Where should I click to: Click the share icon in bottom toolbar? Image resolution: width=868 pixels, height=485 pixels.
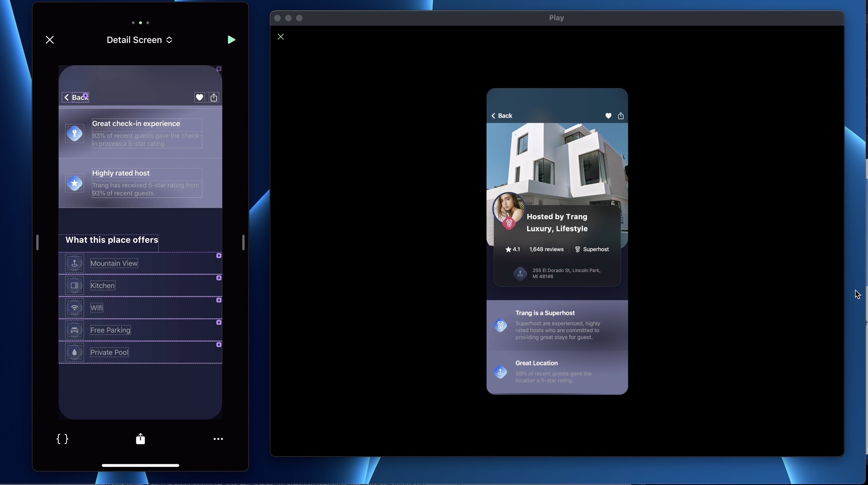tap(140, 439)
